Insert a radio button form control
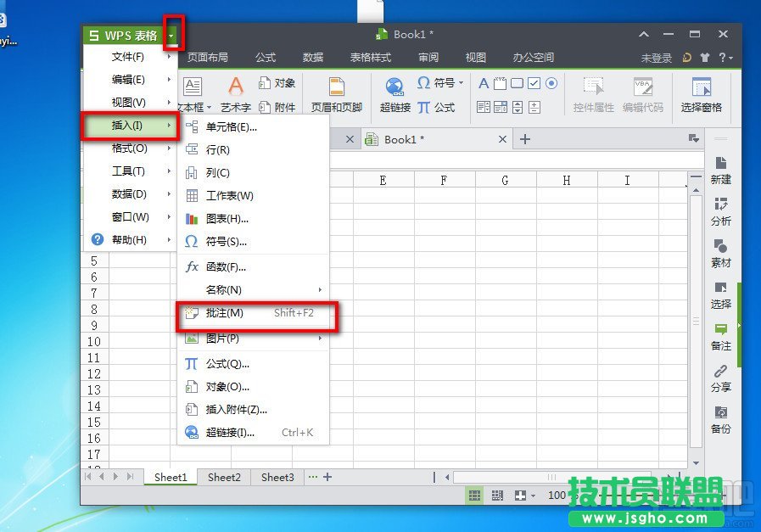Image resolution: width=761 pixels, height=532 pixels. pyautogui.click(x=551, y=83)
